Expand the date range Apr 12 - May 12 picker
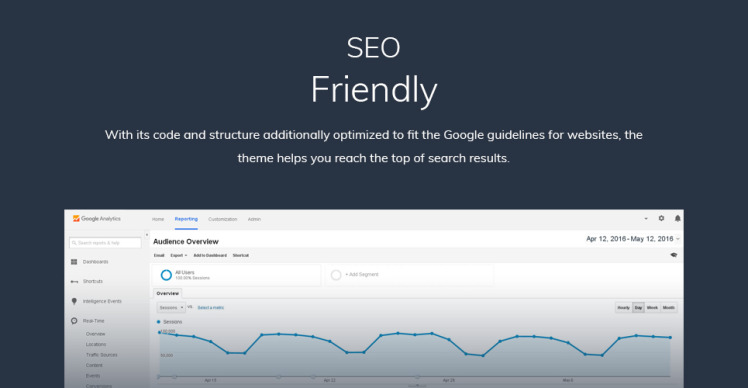748x388 pixels. [x=633, y=239]
